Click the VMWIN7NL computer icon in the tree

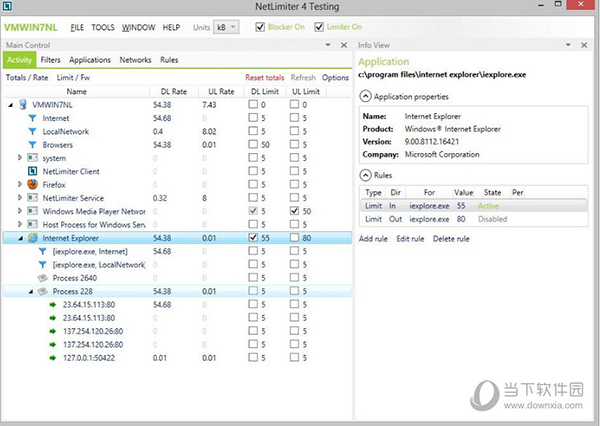pyautogui.click(x=23, y=104)
